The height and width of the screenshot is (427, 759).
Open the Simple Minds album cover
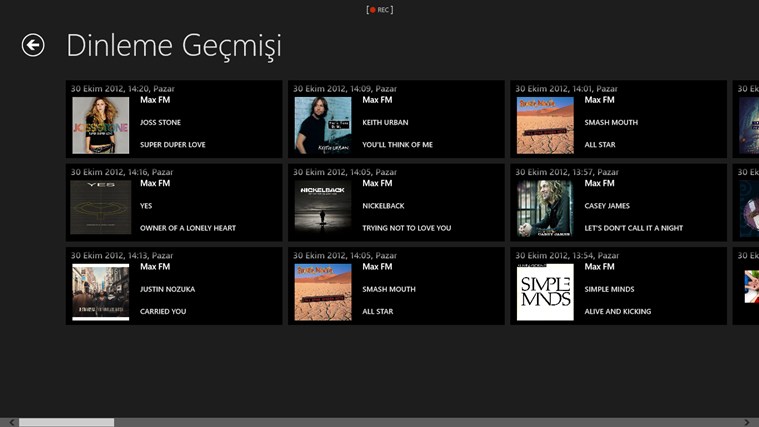545,292
